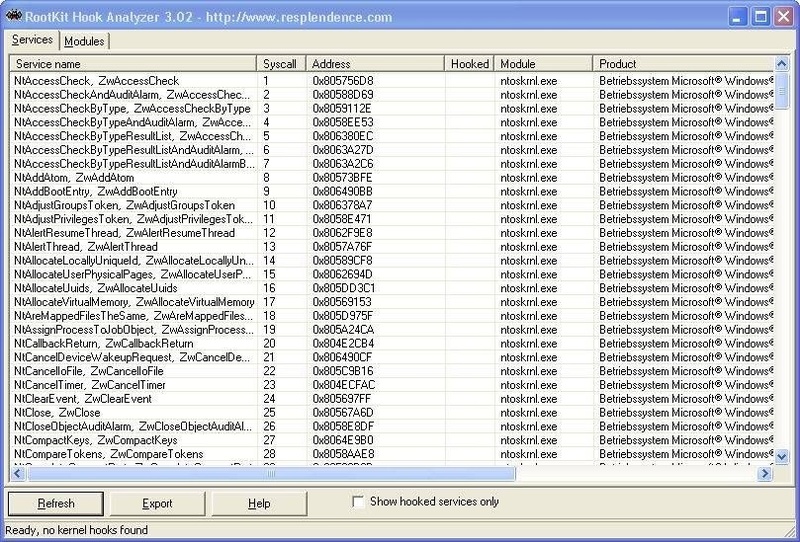Select the NtAllocateLocallyUniqueId row
The image size is (800, 542).
[x=392, y=260]
